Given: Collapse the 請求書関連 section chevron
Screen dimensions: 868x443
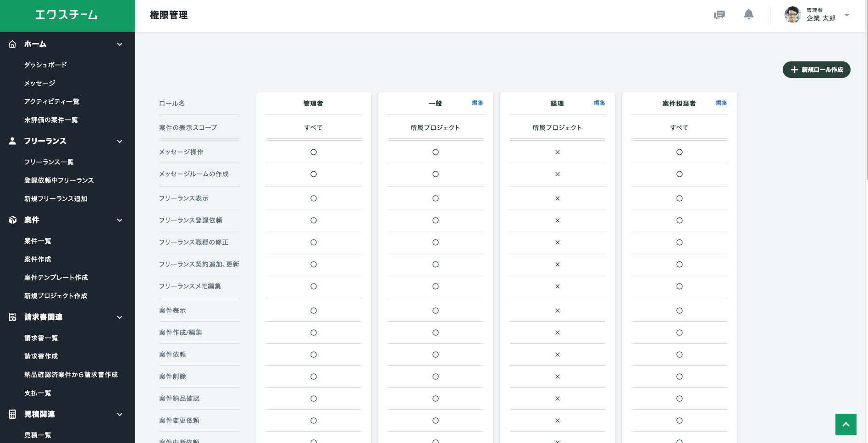Looking at the screenshot, I should coord(120,317).
